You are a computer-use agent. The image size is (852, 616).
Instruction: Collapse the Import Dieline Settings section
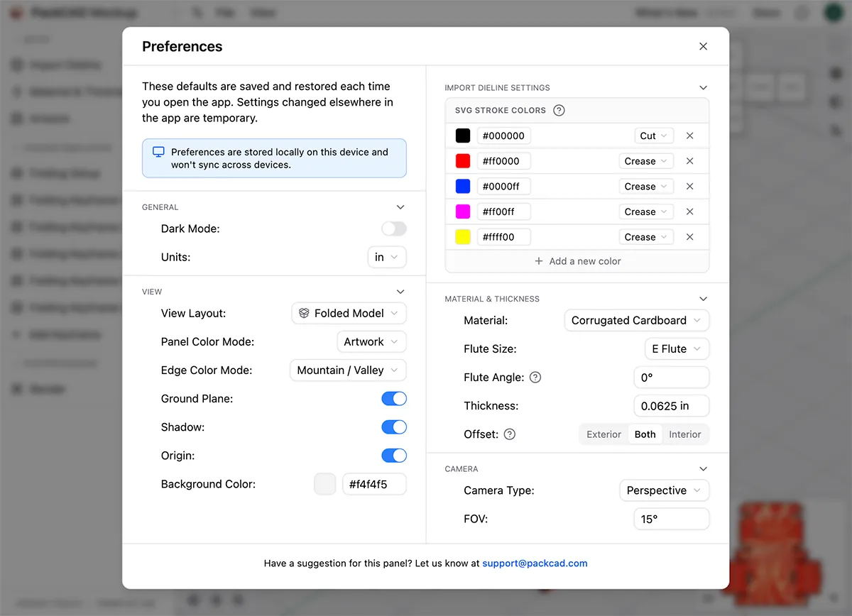703,88
